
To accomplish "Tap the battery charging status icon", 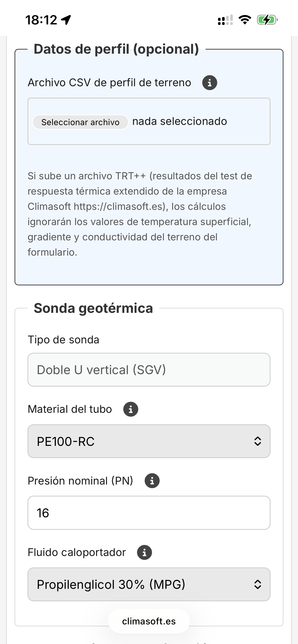I will (267, 20).
